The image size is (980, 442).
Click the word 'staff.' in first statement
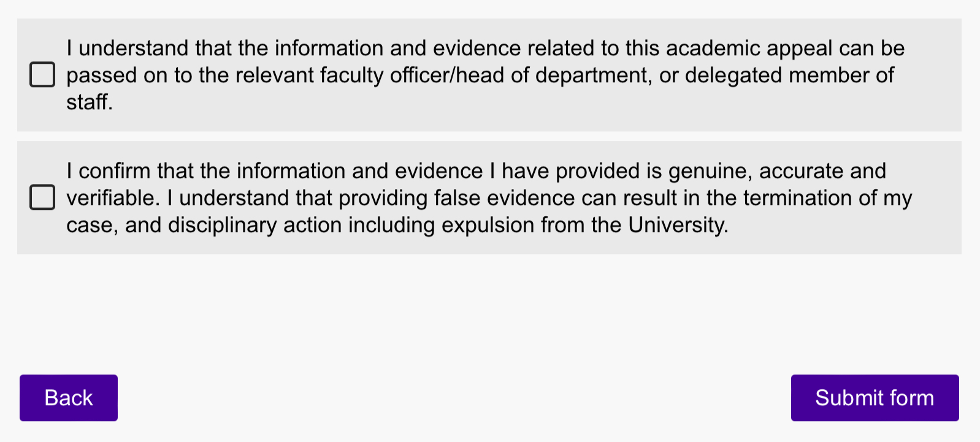coord(90,102)
